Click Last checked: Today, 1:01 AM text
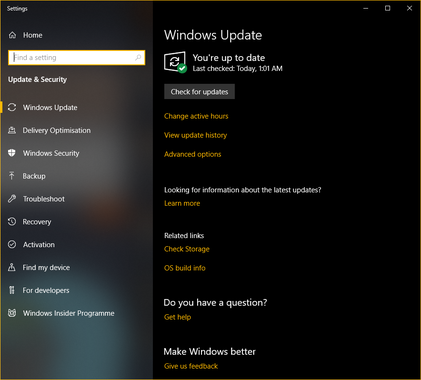Image resolution: width=421 pixels, height=380 pixels. [238, 68]
